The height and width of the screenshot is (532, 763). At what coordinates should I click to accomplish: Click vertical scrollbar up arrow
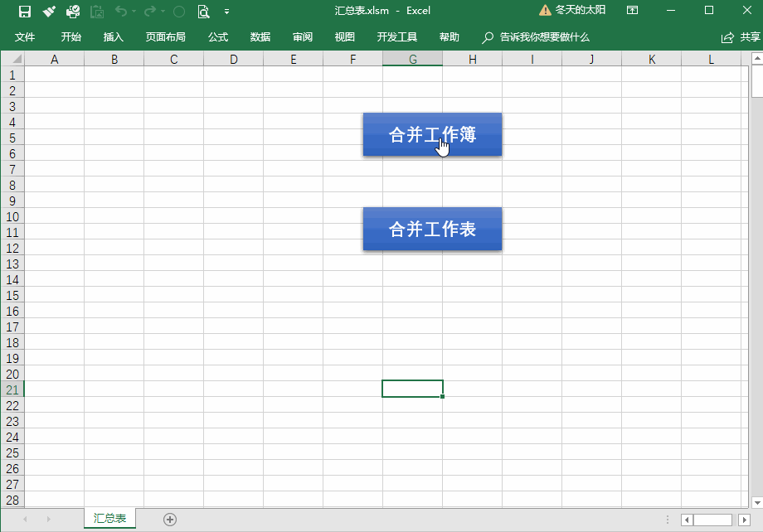[x=756, y=58]
